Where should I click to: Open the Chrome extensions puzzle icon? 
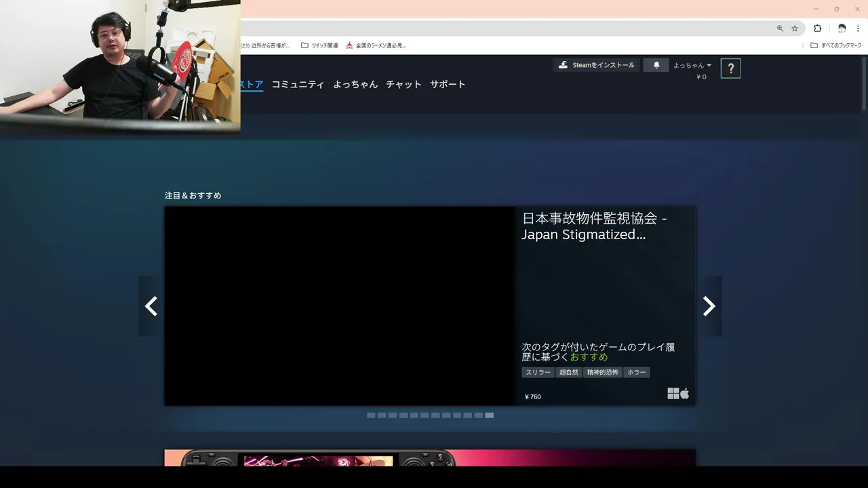(x=817, y=28)
